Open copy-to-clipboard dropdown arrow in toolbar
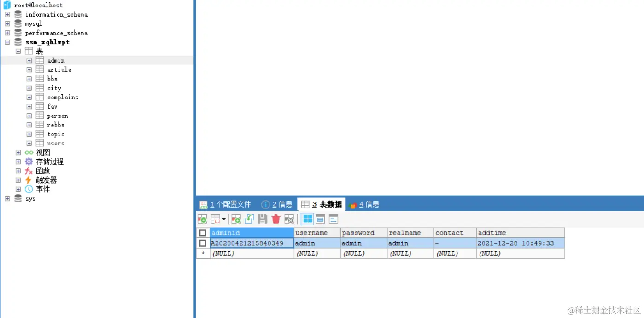The image size is (644, 318). pyautogui.click(x=224, y=219)
